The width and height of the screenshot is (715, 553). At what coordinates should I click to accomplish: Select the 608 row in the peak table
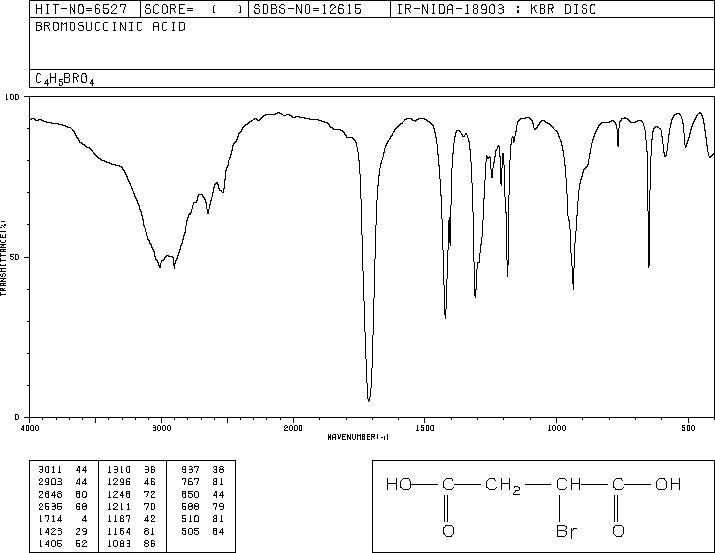(x=203, y=506)
